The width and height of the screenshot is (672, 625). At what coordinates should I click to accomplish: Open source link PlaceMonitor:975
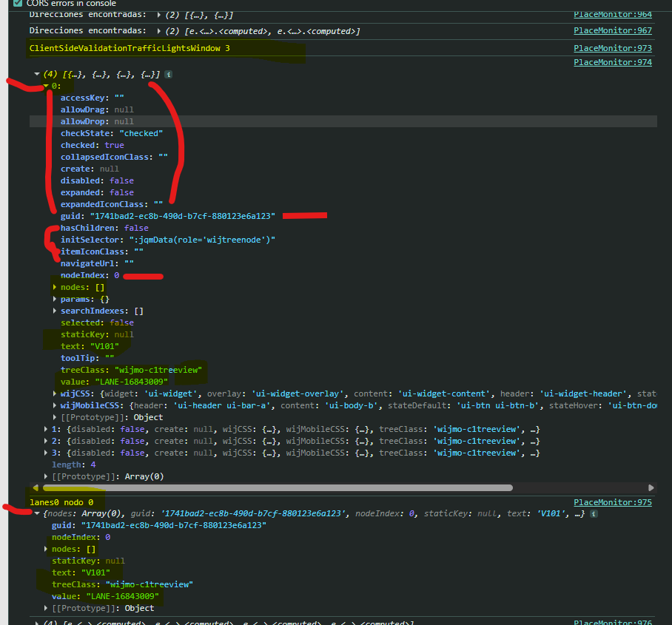(x=613, y=502)
